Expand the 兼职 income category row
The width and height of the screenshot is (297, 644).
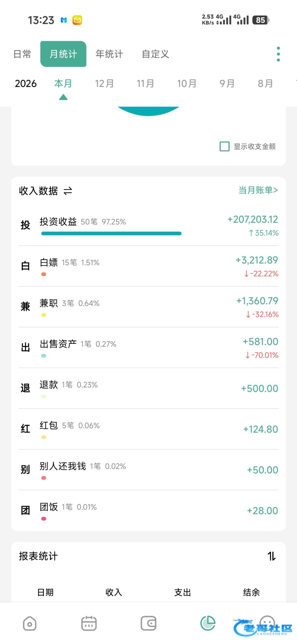pyautogui.click(x=148, y=307)
